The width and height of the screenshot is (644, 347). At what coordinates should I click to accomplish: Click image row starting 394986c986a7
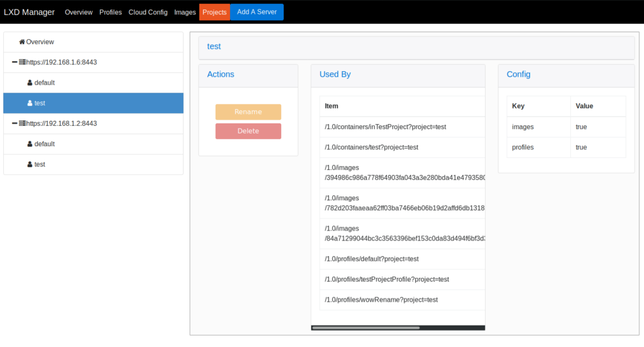click(402, 173)
